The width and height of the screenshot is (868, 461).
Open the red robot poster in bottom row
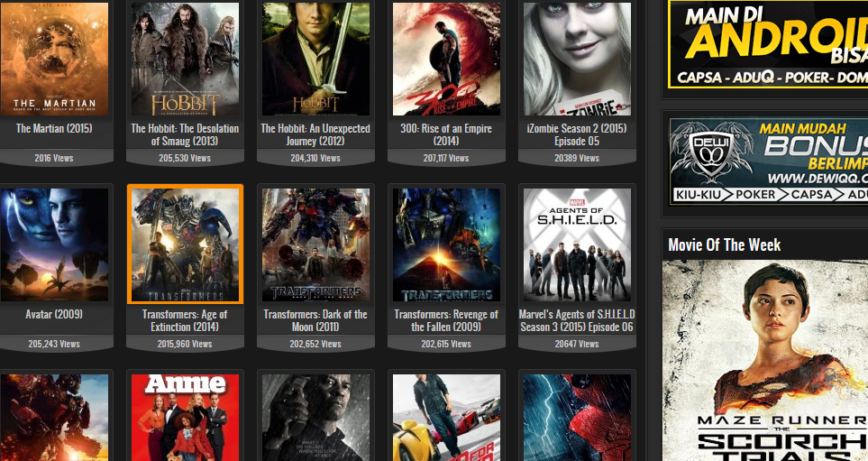54,418
